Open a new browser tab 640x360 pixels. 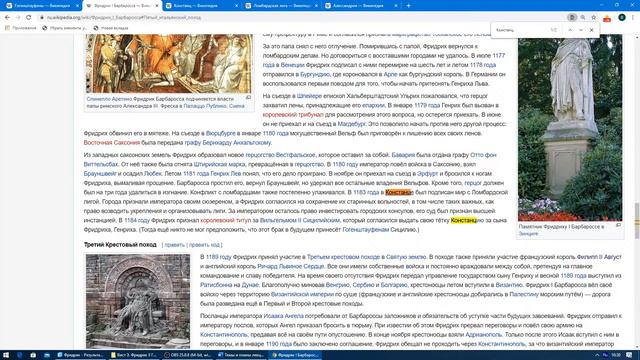tap(408, 6)
